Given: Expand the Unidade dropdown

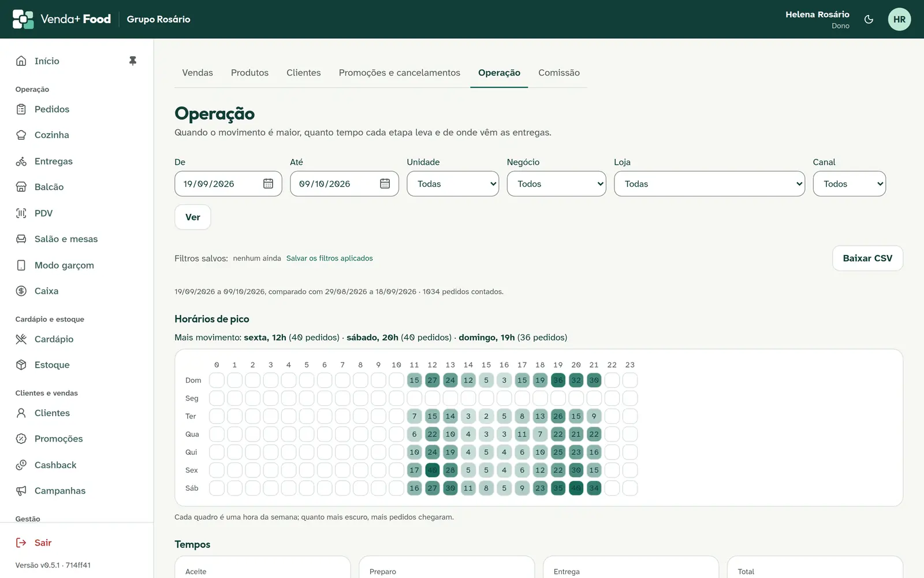Looking at the screenshot, I should [453, 184].
